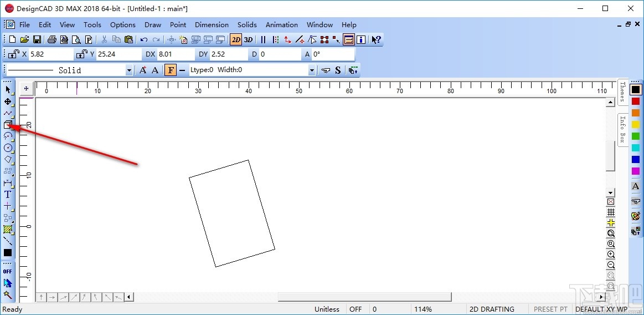This screenshot has width=644, height=315.
Task: Switch to 3D mode button
Action: point(248,39)
